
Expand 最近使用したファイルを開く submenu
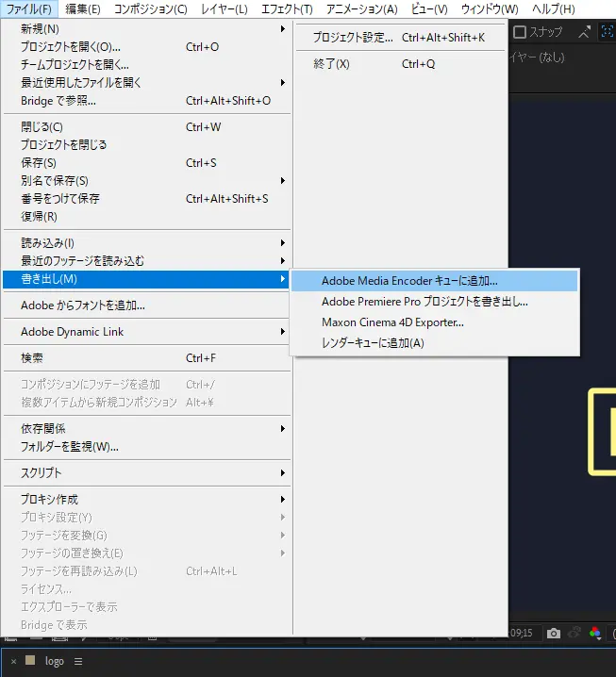pos(147,82)
